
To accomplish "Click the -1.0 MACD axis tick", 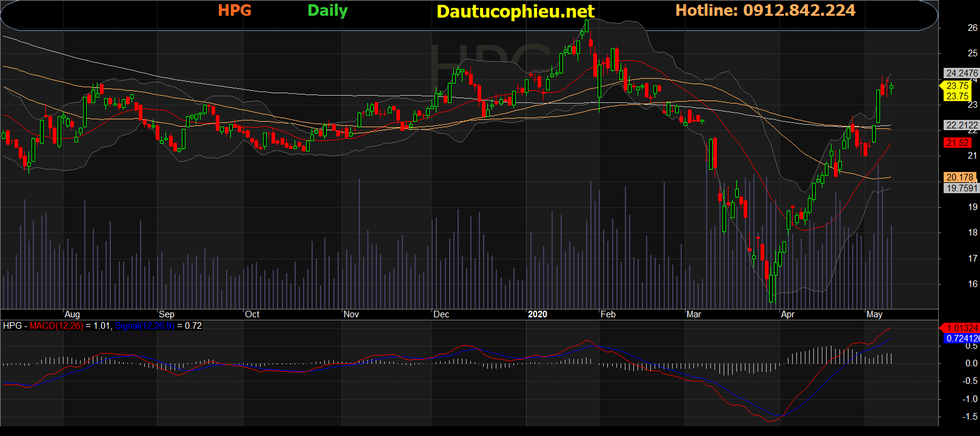I will 970,399.
